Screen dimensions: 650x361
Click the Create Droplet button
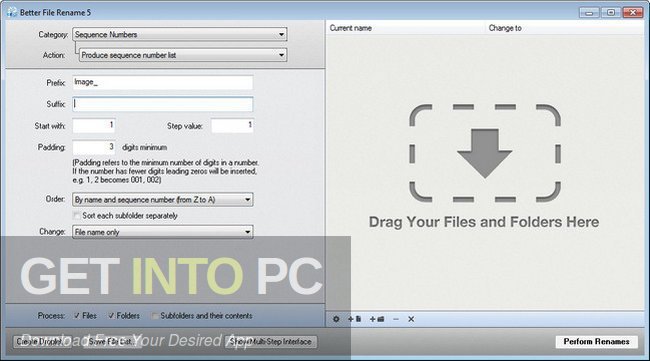point(42,342)
